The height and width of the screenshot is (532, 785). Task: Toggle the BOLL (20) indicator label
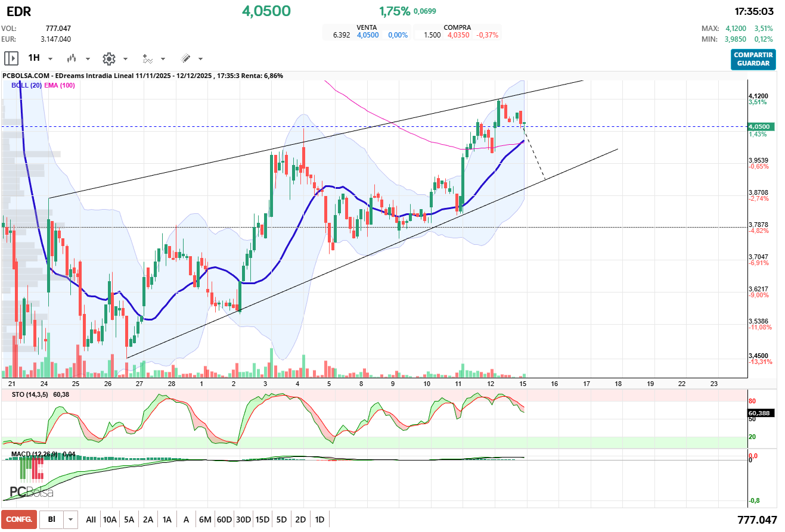pyautogui.click(x=26, y=85)
